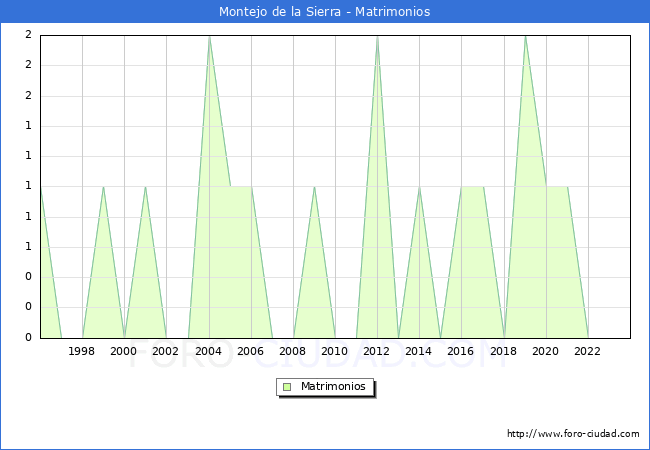Click the 2016 x-axis label
The width and height of the screenshot is (650, 450).
pyautogui.click(x=461, y=351)
